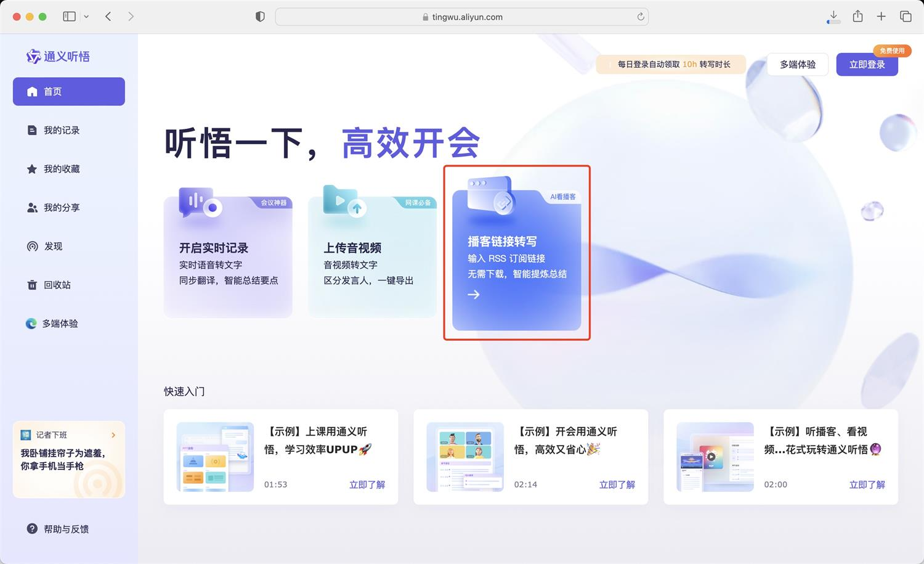Click the star icon beside 我的收藏

click(x=32, y=169)
